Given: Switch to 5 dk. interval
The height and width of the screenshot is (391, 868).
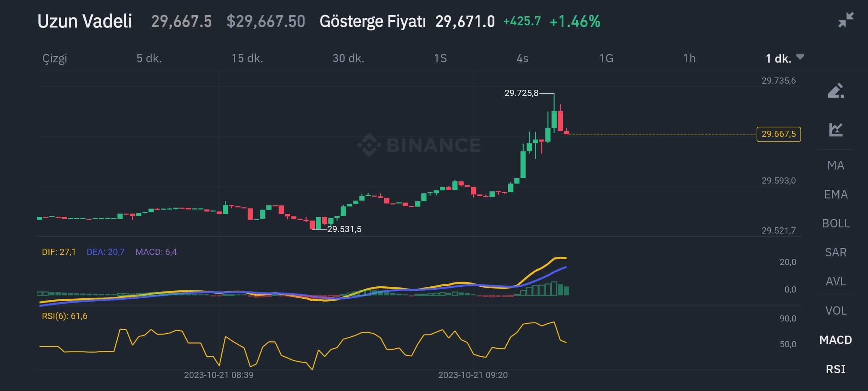Looking at the screenshot, I should coord(149,58).
